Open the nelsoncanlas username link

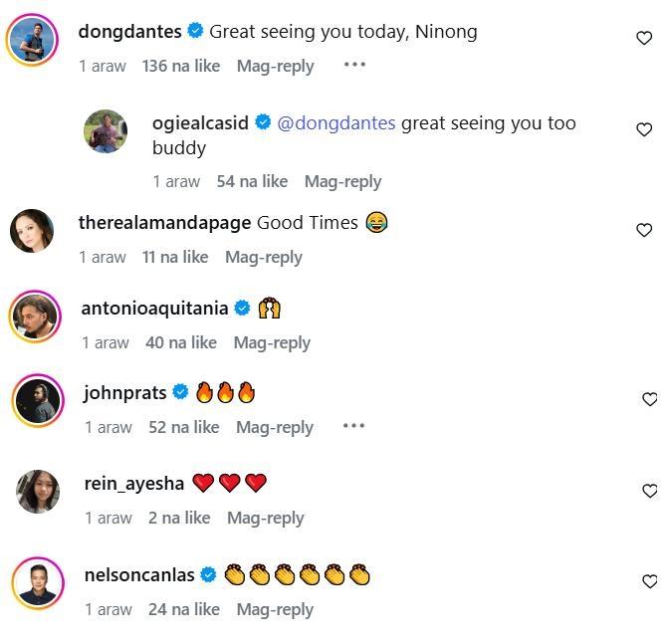(141, 574)
